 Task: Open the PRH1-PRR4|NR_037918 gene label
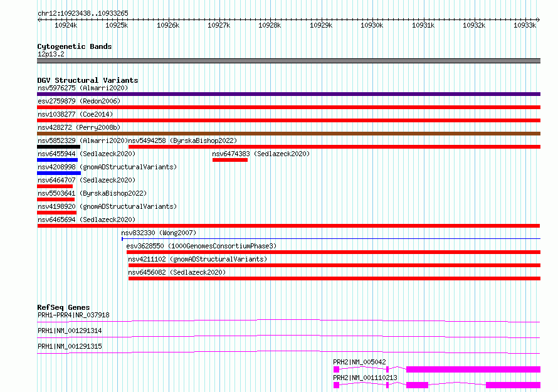coord(73,315)
